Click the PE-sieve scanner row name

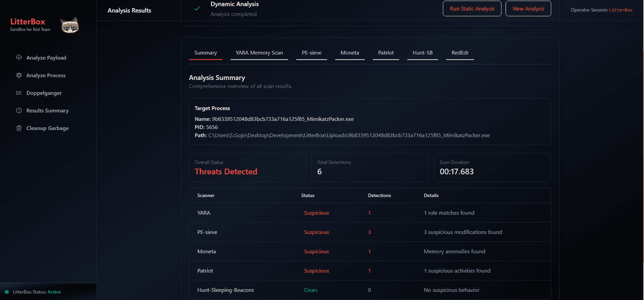point(208,232)
